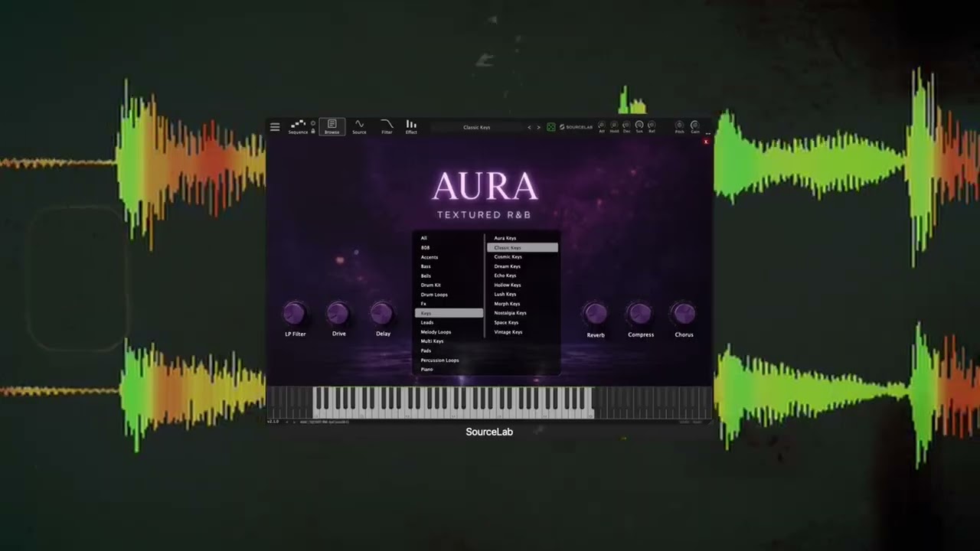The width and height of the screenshot is (980, 551).
Task: Adjust the Hold envelope knob
Action: click(x=614, y=125)
